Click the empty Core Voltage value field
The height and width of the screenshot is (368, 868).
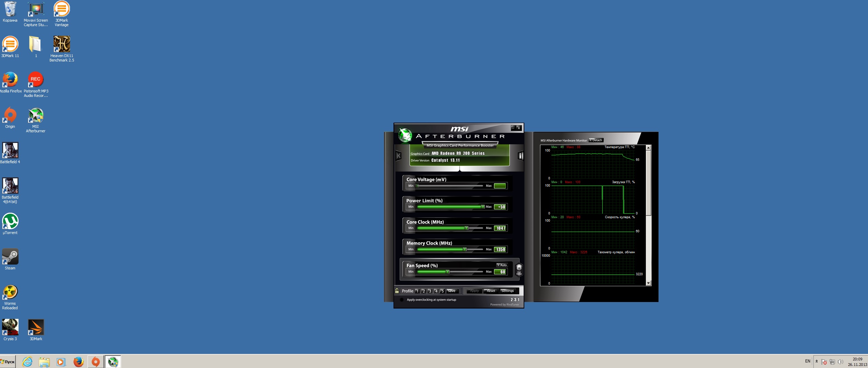pos(500,186)
